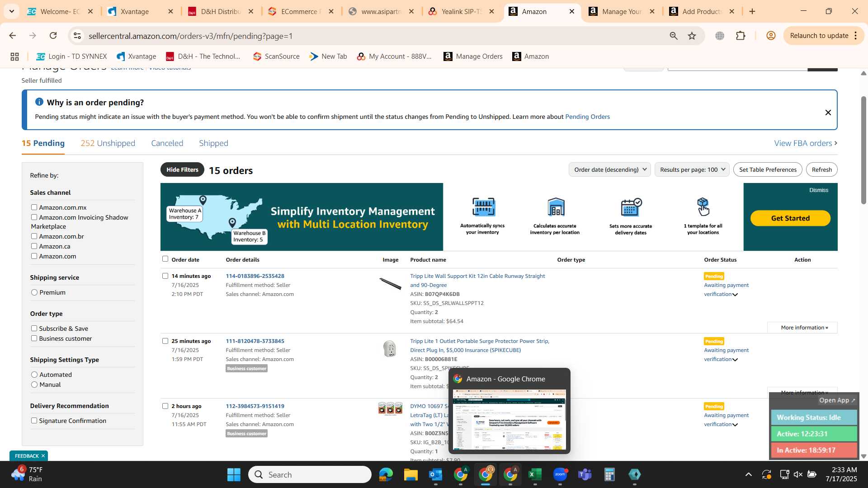Image resolution: width=868 pixels, height=488 pixels.
Task: Select the Premium shipping service radio
Action: coord(34,292)
